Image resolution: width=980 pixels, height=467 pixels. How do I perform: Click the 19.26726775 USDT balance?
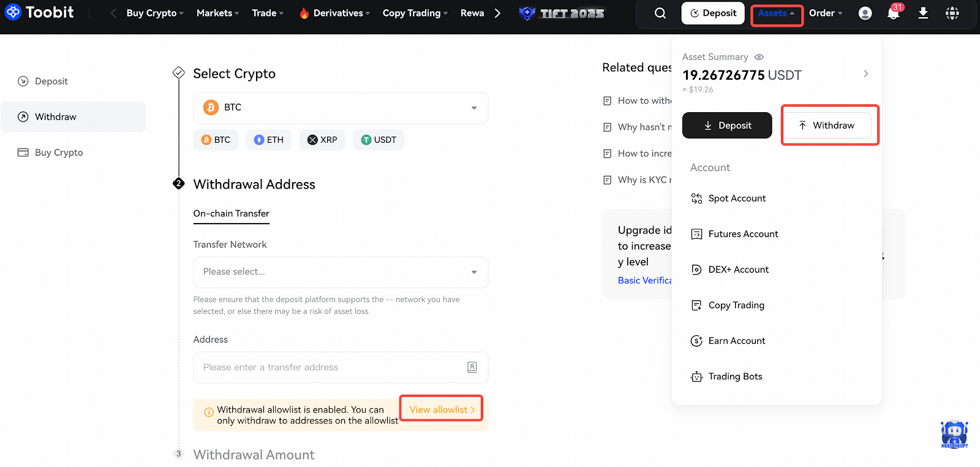tap(742, 75)
